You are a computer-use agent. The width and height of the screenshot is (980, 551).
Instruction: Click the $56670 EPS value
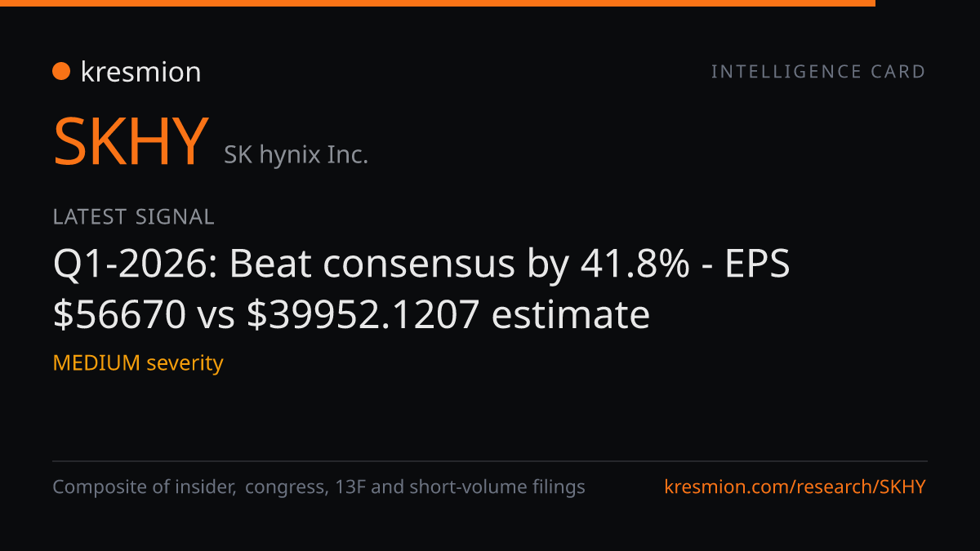click(x=119, y=315)
